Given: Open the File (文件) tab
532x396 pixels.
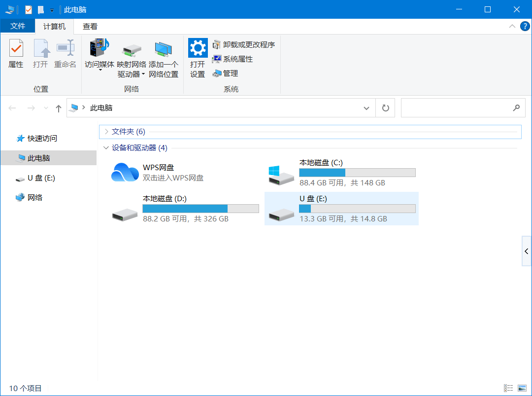Looking at the screenshot, I should point(18,26).
